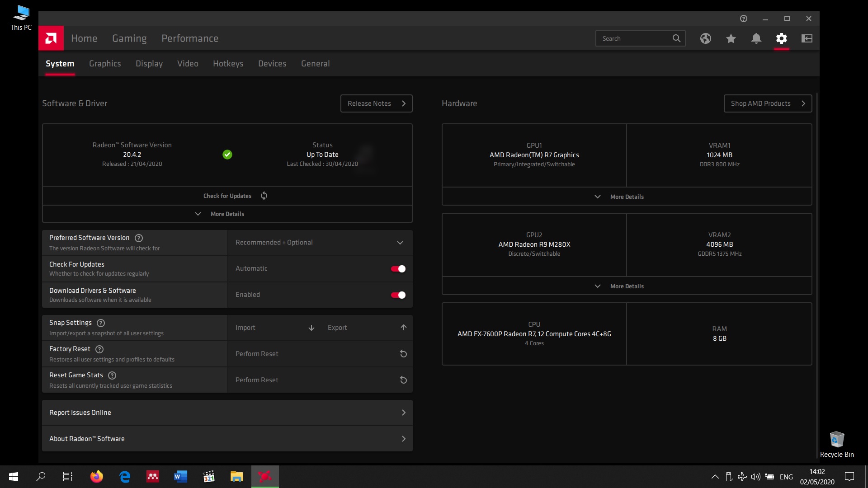
Task: Open the taskbar clock showing 14:02
Action: point(817,477)
